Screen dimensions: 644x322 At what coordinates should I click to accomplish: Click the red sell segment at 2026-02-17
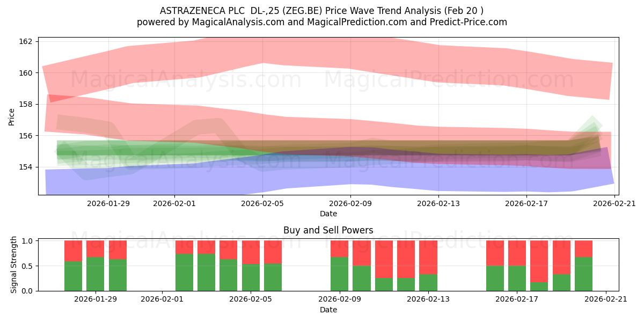(x=517, y=253)
